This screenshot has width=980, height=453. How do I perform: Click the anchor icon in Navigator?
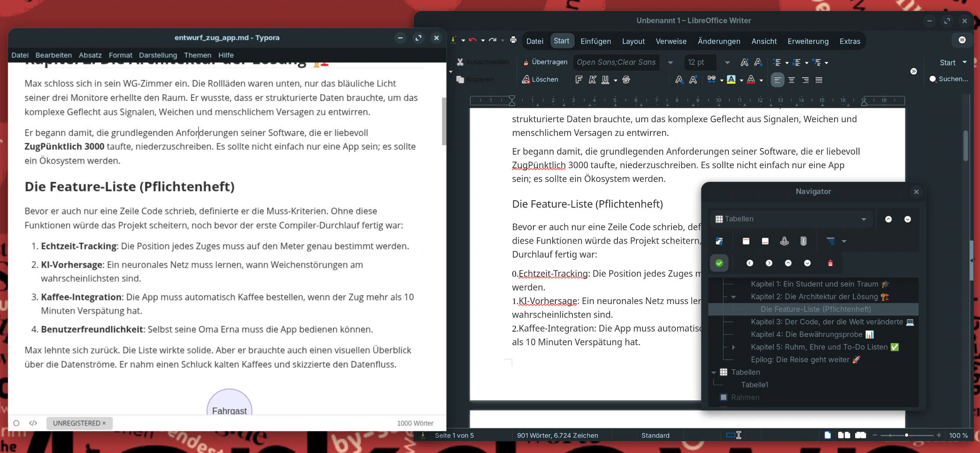784,241
